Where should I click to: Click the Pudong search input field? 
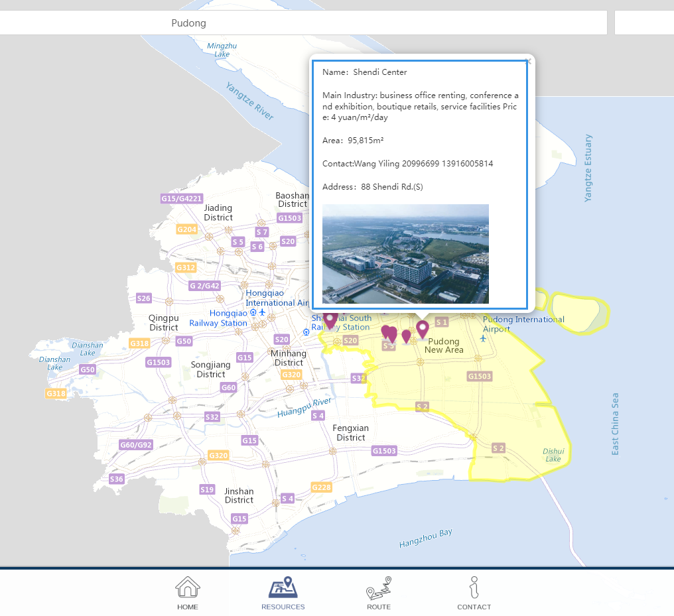pos(303,23)
